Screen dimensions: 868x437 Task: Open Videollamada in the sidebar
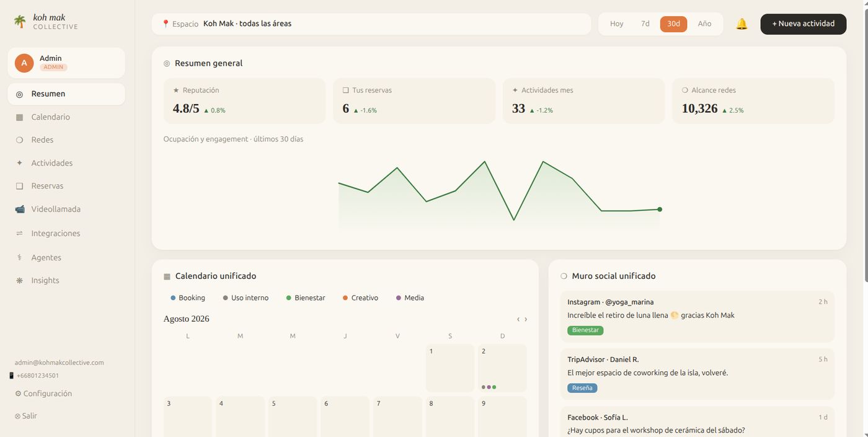(66, 210)
